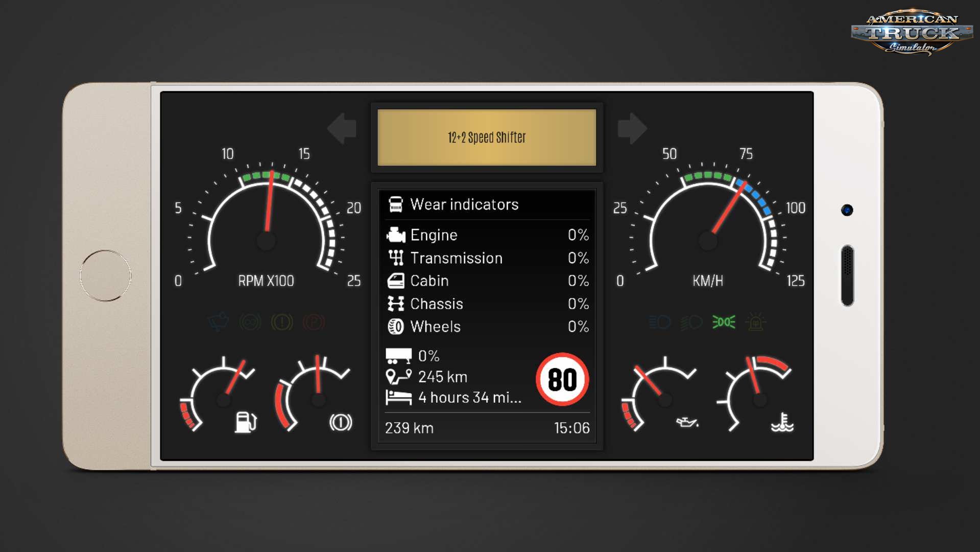
Task: Select the Wheels label
Action: pyautogui.click(x=436, y=327)
